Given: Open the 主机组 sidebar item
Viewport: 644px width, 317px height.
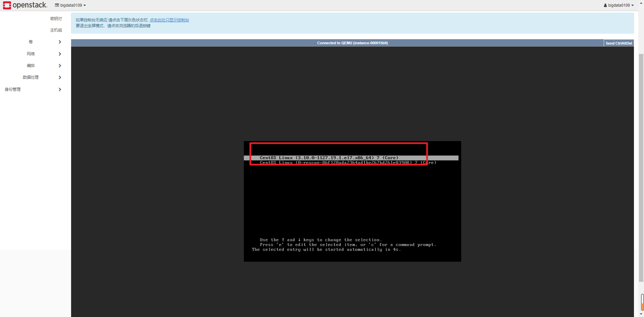Looking at the screenshot, I should (x=56, y=30).
